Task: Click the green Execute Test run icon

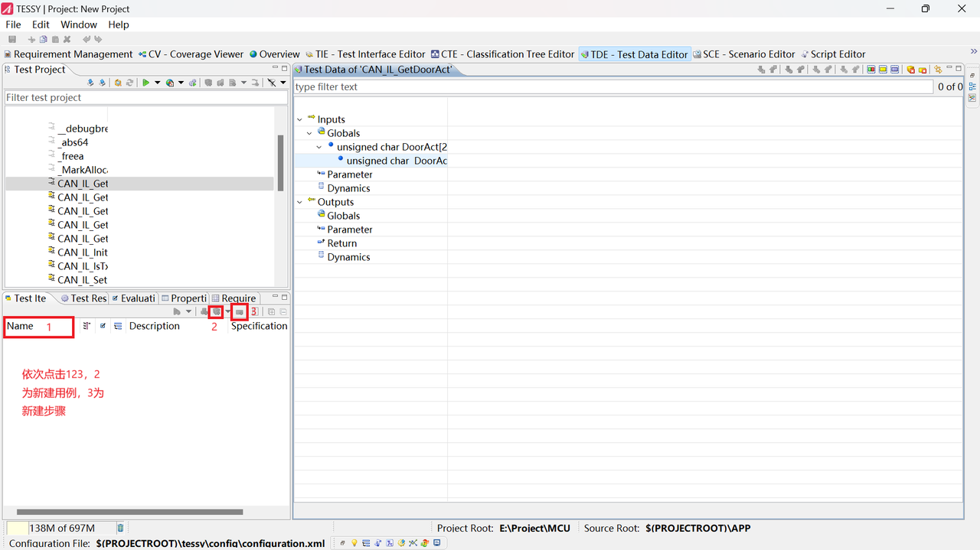Action: pyautogui.click(x=145, y=83)
